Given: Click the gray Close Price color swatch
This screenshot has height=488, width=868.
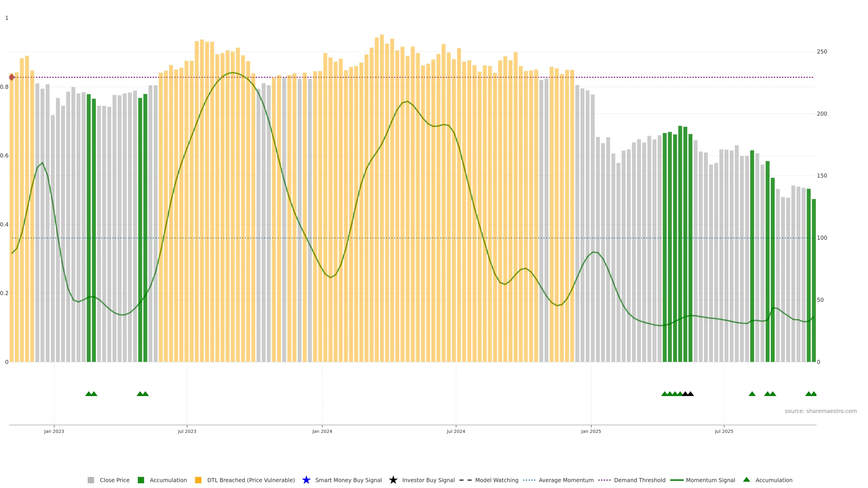Looking at the screenshot, I should click(x=91, y=480).
